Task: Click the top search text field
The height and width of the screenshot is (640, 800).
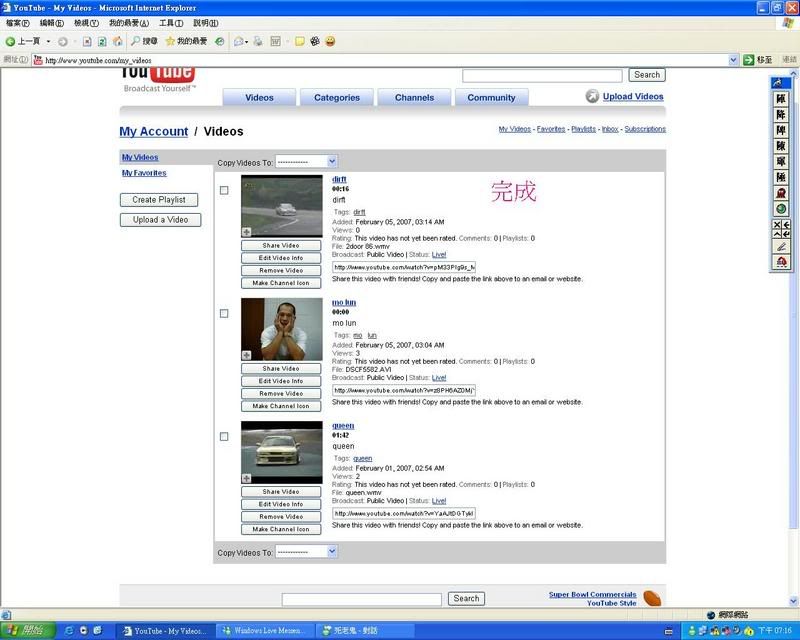Action: click(x=542, y=76)
